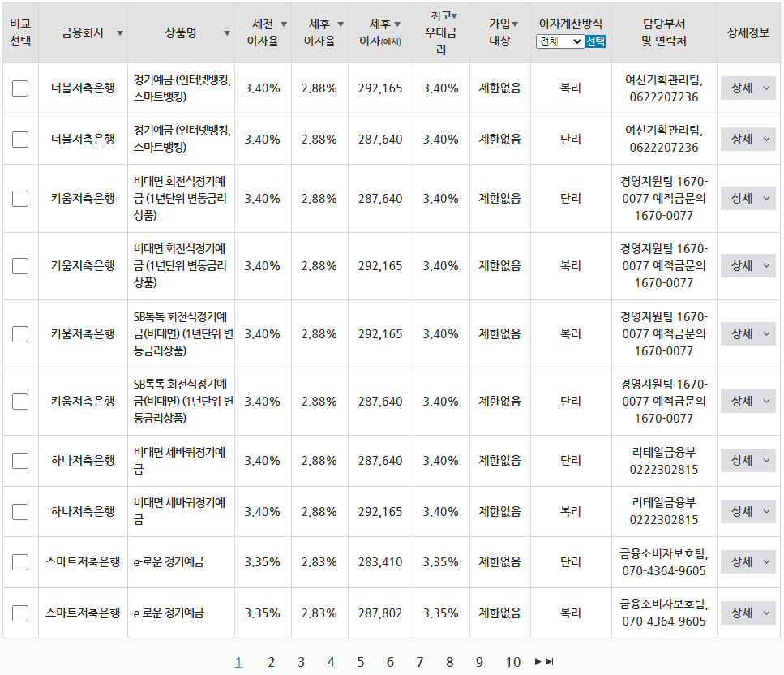Click 비대면 세바퀴정기예금 in 하나 단리 row
The image size is (784, 675).
point(179,460)
